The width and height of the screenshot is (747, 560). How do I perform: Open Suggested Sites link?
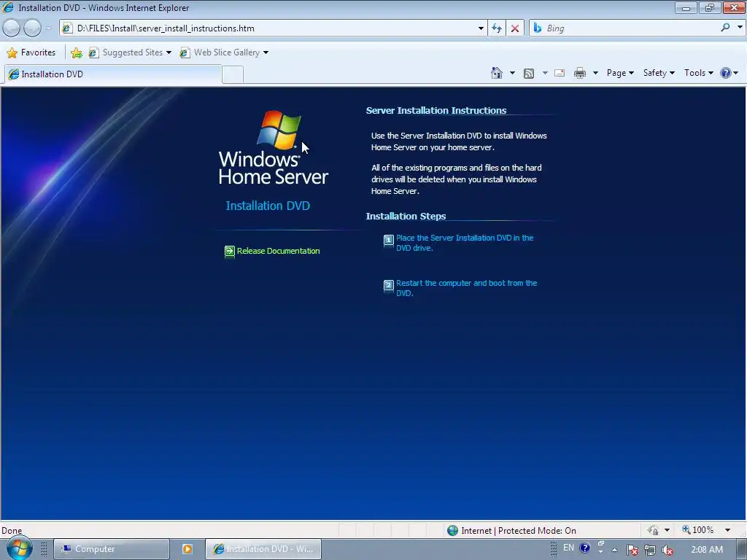click(x=130, y=52)
